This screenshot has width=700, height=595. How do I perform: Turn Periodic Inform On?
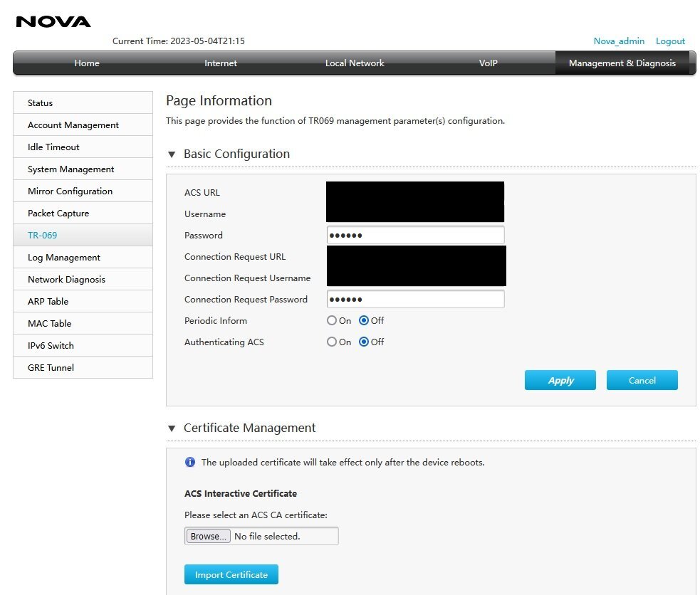[x=332, y=320]
